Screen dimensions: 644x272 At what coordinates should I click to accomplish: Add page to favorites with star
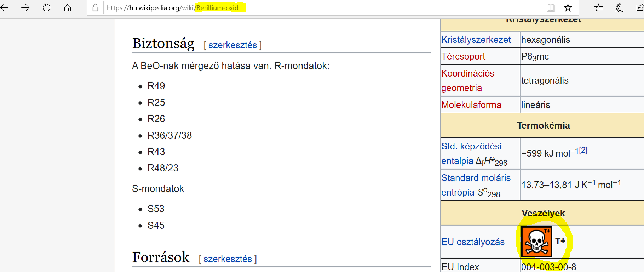point(568,8)
